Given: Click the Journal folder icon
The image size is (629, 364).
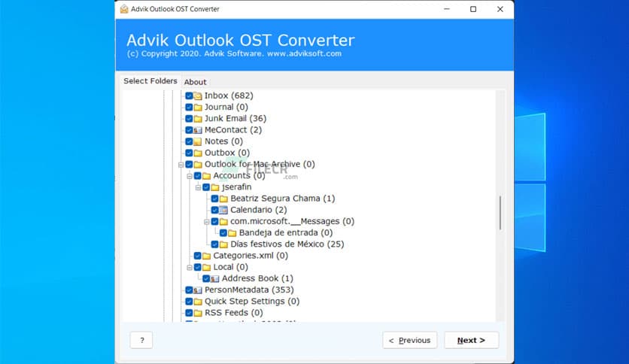Looking at the screenshot, I should 198,108.
